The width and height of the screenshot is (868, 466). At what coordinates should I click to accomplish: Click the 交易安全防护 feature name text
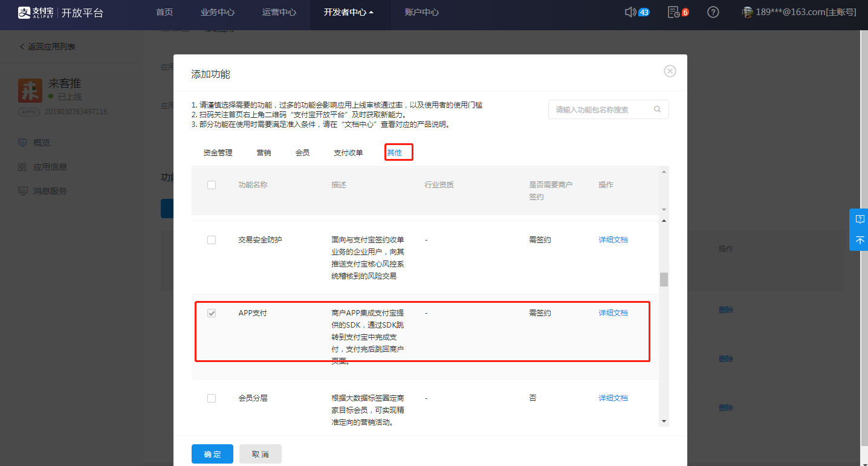click(x=261, y=240)
